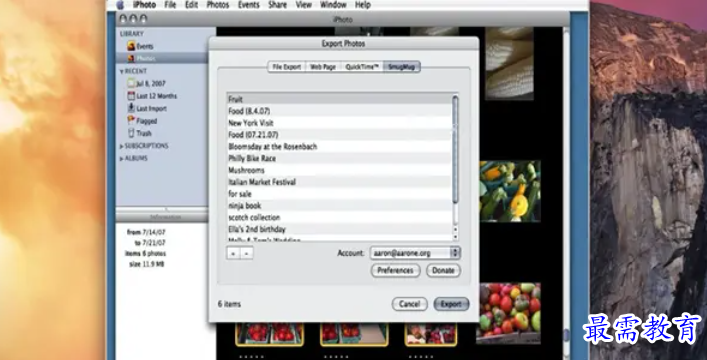This screenshot has height=360, width=707.
Task: Click the remove gallery minus button
Action: point(247,254)
